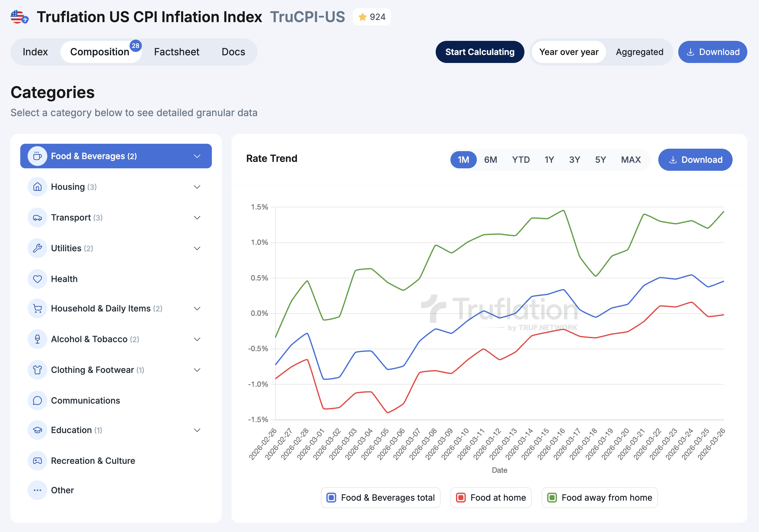
Task: Click the Recreation & Culture gamepad icon
Action: pyautogui.click(x=37, y=460)
